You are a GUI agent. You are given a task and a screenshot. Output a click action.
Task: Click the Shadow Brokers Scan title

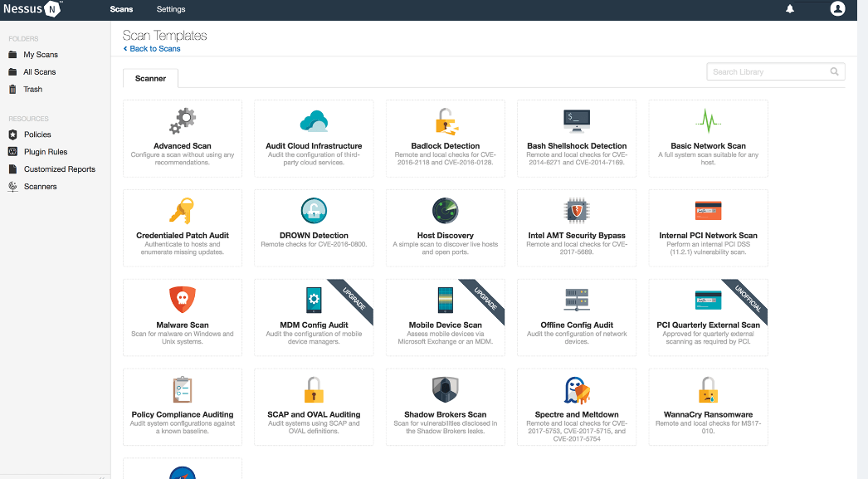coord(446,414)
